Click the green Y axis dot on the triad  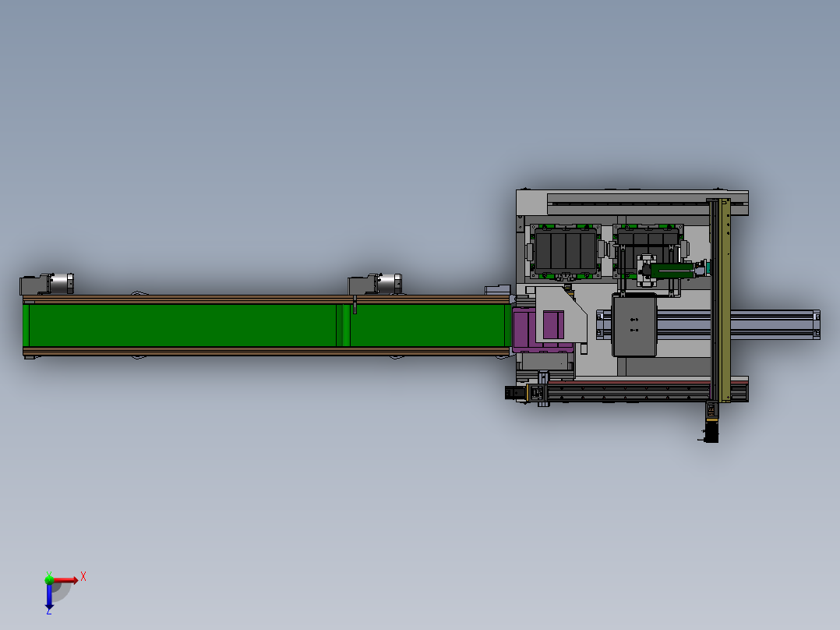pyautogui.click(x=49, y=579)
